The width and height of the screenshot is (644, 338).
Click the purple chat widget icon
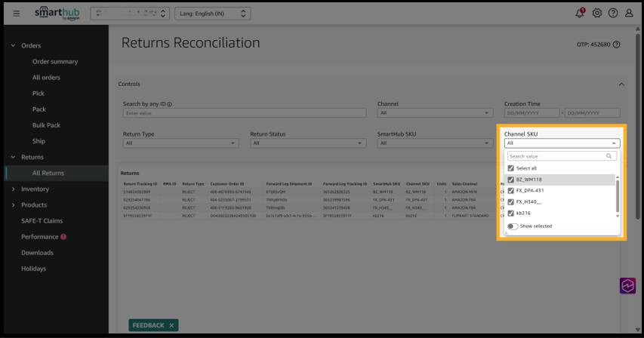tap(628, 285)
